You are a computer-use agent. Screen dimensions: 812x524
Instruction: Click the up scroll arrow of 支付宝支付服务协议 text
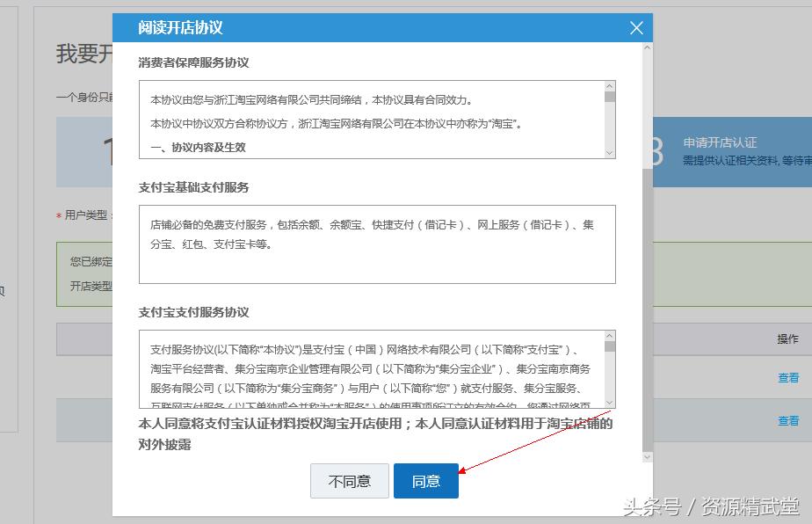(x=612, y=337)
